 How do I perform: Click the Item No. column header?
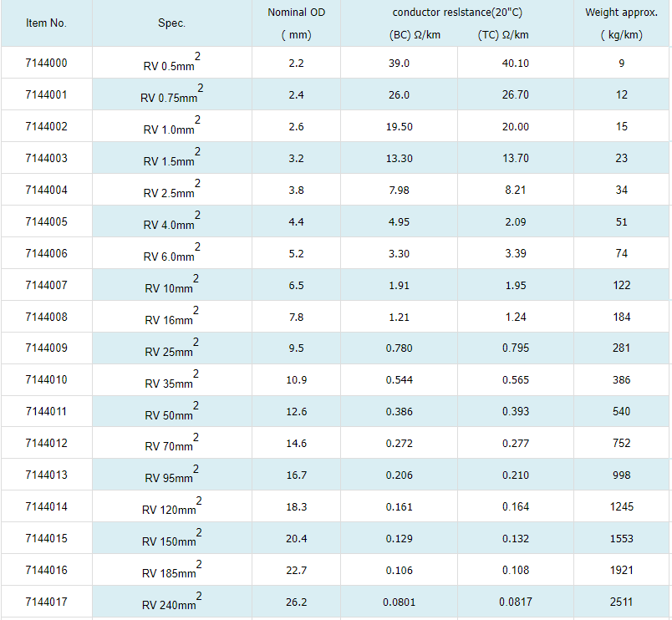point(46,23)
